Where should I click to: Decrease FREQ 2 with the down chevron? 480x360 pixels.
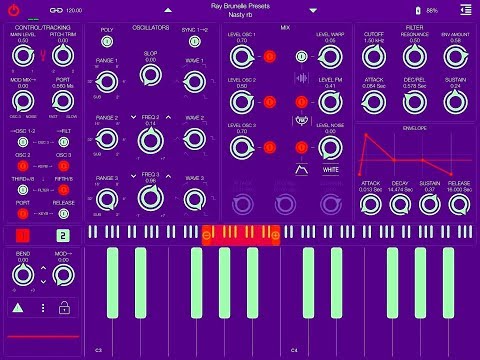[133, 117]
